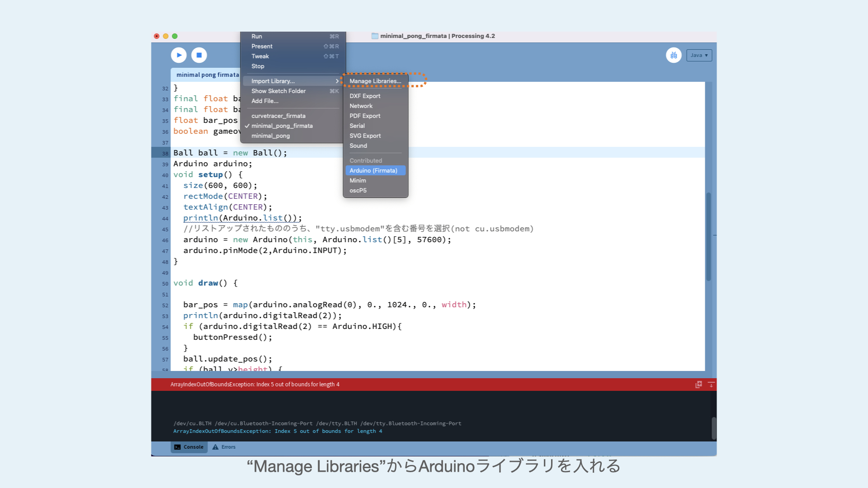Image resolution: width=868 pixels, height=488 pixels.
Task: Open the Java mode dropdown
Action: (x=699, y=55)
